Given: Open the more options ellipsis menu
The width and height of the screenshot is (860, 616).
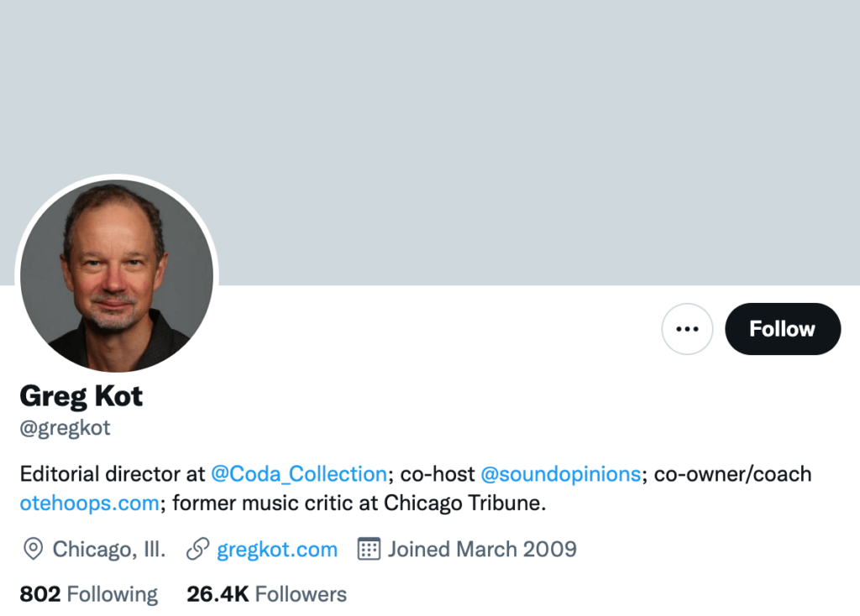Looking at the screenshot, I should (687, 329).
